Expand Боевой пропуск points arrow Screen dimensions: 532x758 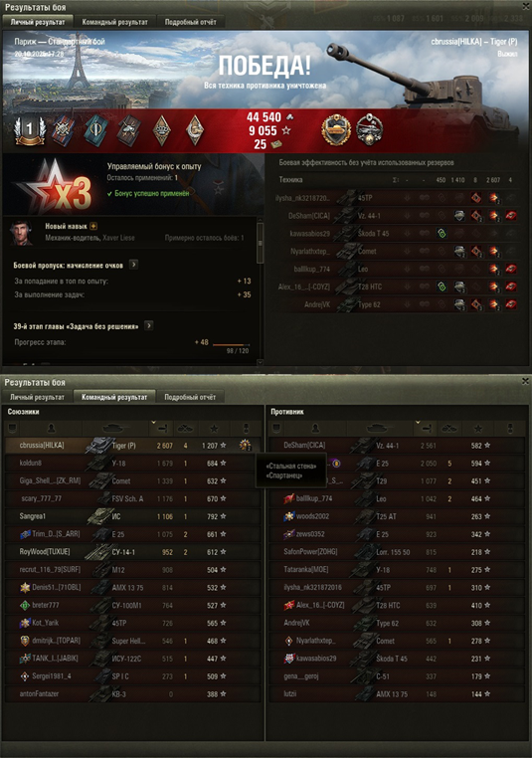(x=134, y=265)
